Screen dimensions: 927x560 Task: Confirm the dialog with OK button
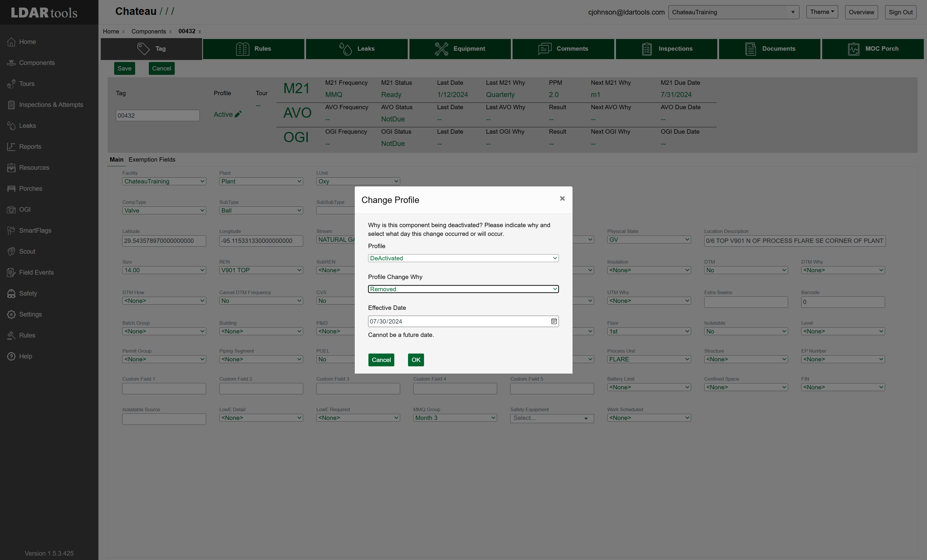pyautogui.click(x=416, y=360)
